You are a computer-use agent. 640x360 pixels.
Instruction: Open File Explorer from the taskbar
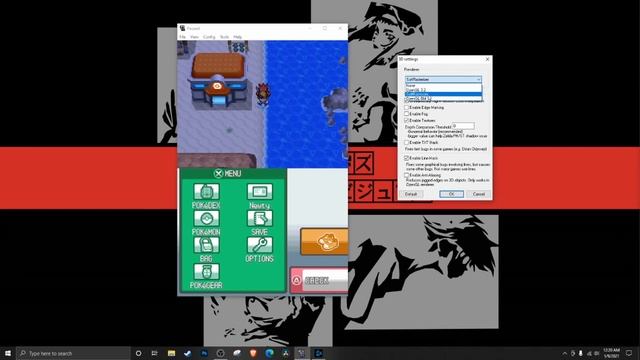171,353
